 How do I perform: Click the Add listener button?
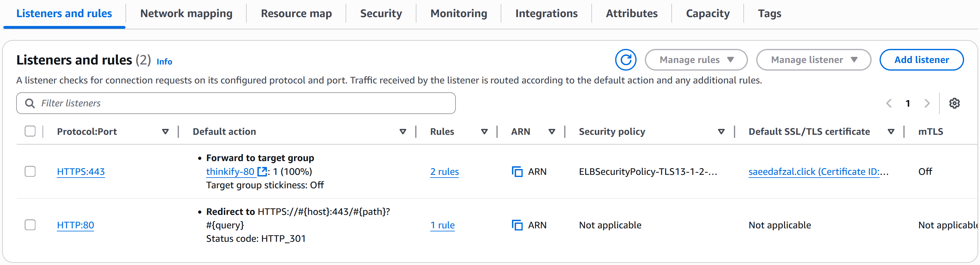point(921,60)
